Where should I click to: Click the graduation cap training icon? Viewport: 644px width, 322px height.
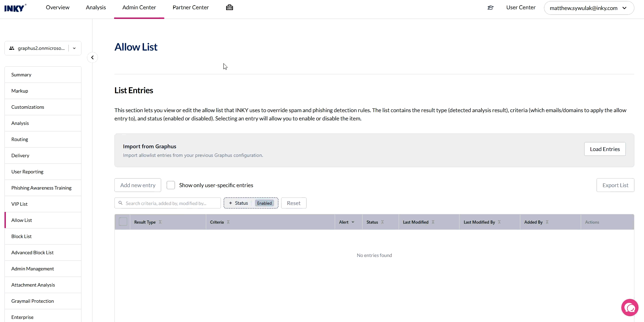point(490,8)
